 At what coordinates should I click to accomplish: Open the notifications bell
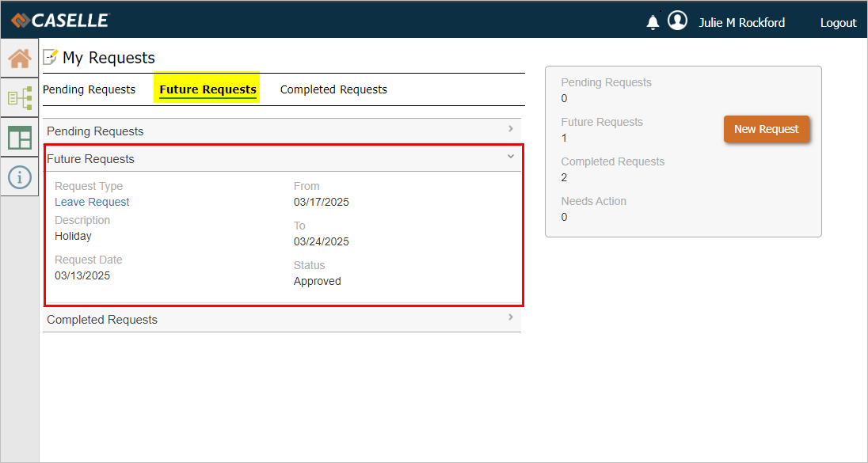coord(653,22)
